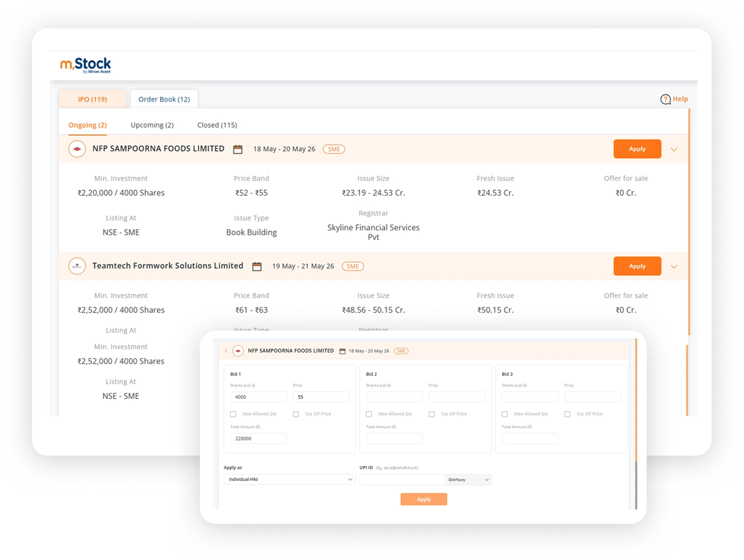Enable Max Allowed Qty for Bid 3

coord(505,414)
